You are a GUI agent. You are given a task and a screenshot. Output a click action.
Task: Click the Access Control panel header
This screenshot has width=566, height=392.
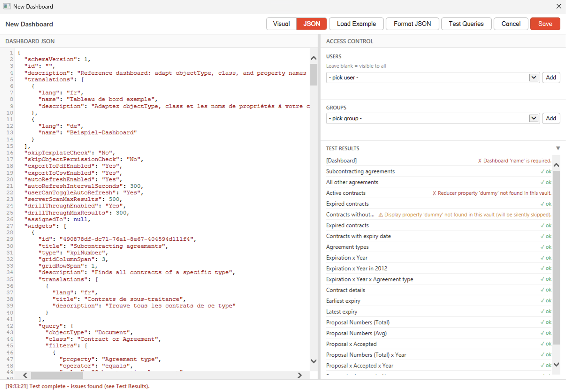point(349,41)
